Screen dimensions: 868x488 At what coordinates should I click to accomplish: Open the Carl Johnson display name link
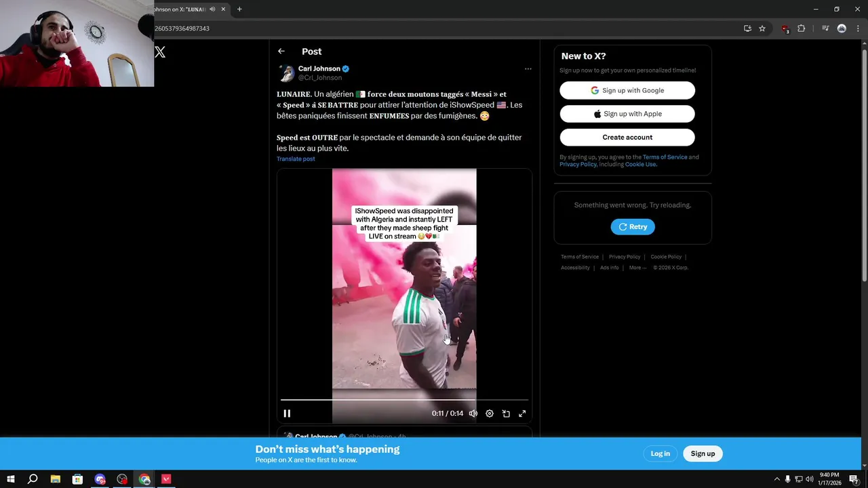point(319,68)
